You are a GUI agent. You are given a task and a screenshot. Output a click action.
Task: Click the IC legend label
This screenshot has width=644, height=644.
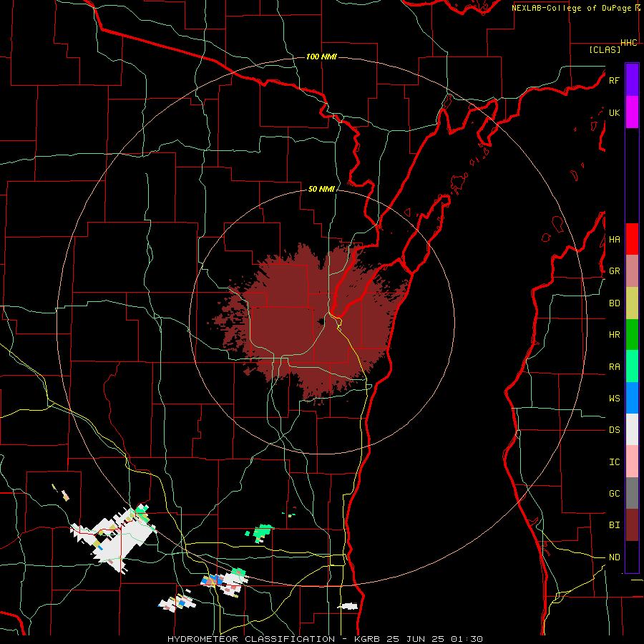point(615,462)
